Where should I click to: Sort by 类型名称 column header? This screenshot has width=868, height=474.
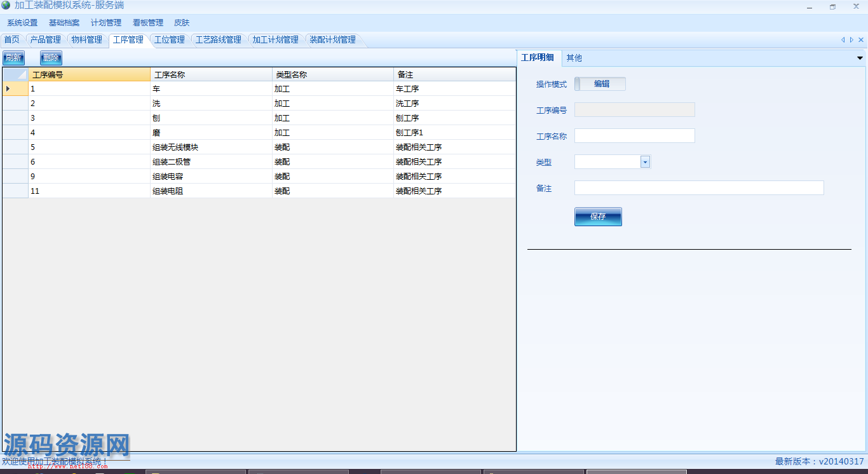pyautogui.click(x=333, y=74)
